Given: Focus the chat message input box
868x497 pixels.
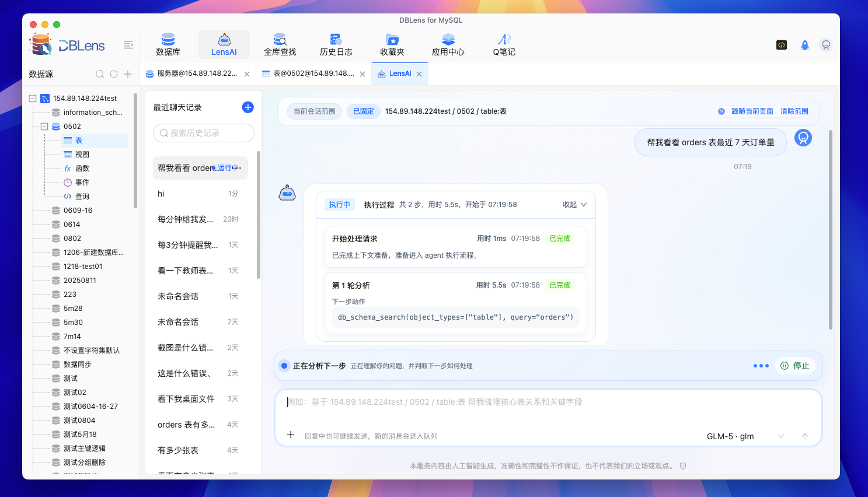Looking at the screenshot, I should [548, 402].
